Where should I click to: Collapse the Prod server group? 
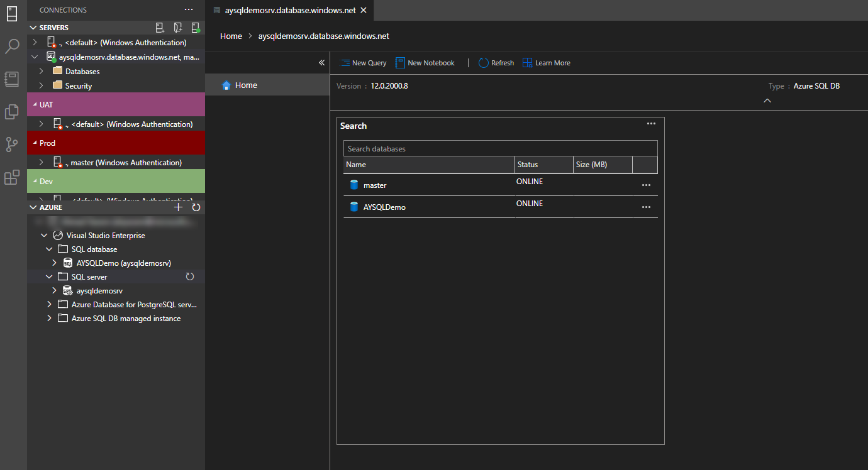coord(34,143)
